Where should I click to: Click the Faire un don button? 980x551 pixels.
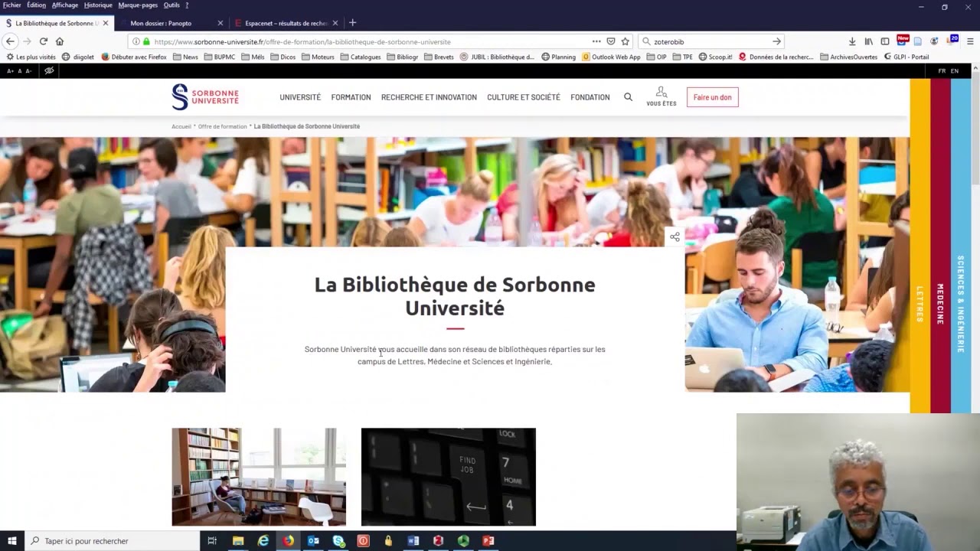point(713,97)
